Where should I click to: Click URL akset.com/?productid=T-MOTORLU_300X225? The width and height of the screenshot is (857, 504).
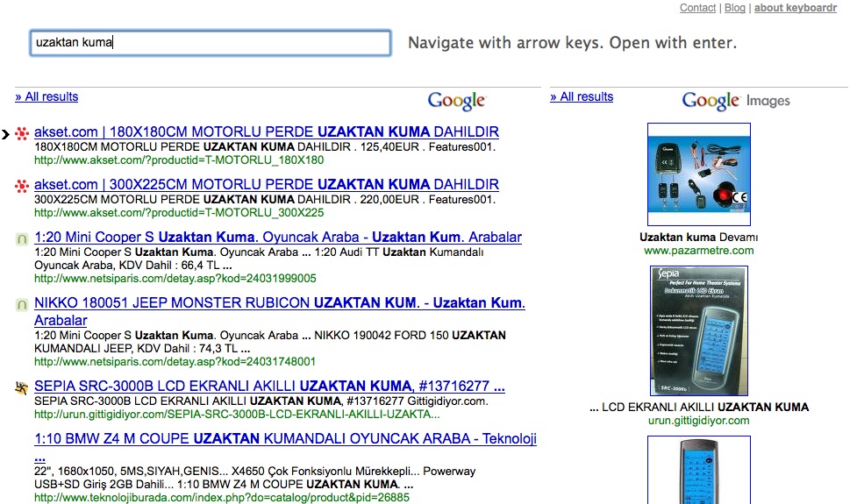pos(179,212)
